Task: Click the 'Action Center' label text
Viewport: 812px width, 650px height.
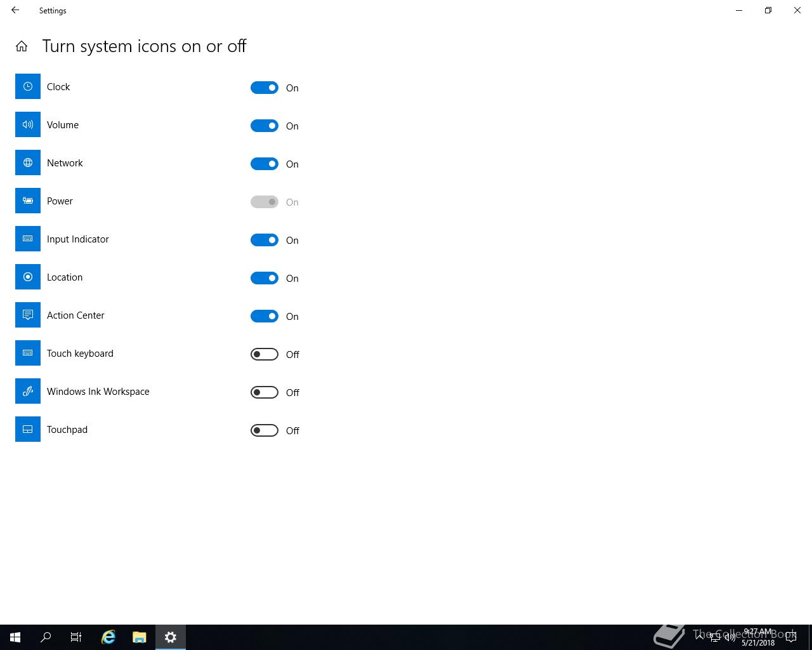Action: 75,315
